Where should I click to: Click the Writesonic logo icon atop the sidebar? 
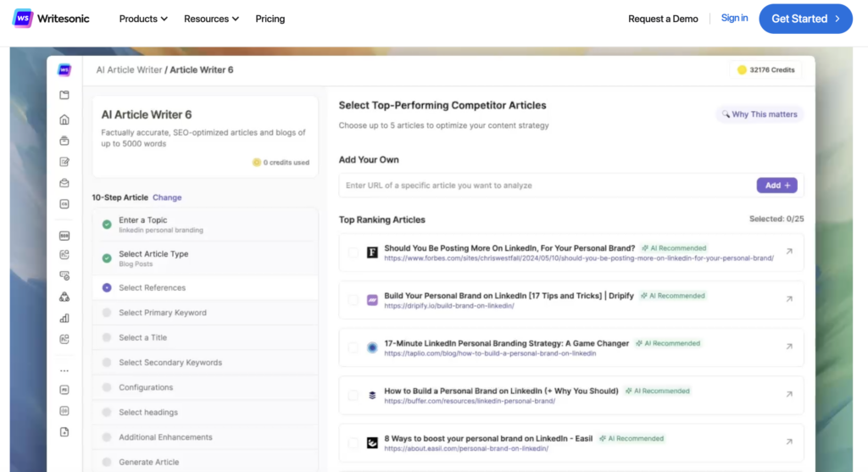(x=64, y=69)
